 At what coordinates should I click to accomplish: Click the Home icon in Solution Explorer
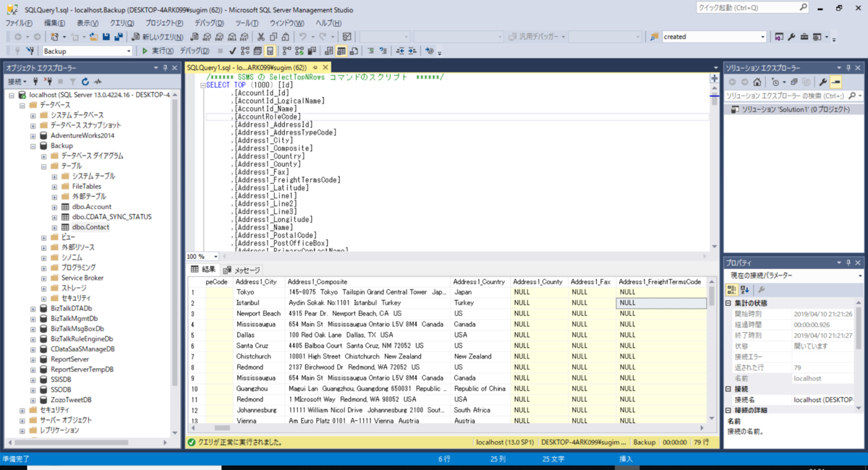point(757,82)
